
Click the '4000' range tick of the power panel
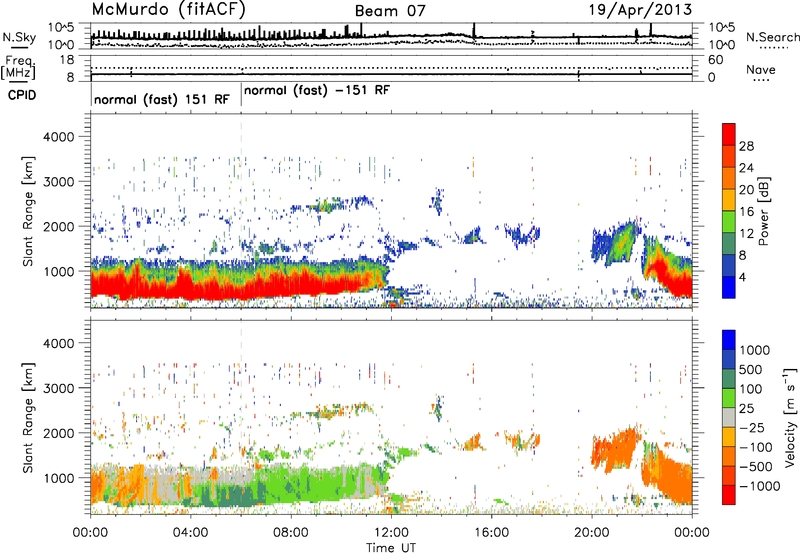pos(58,137)
